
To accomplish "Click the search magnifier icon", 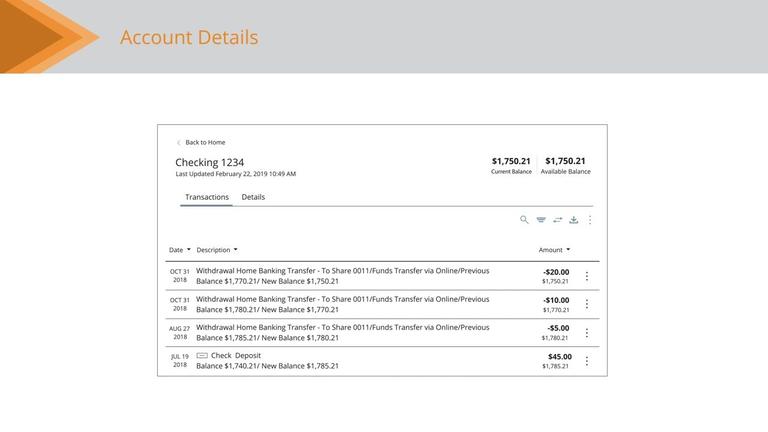I will click(x=524, y=219).
